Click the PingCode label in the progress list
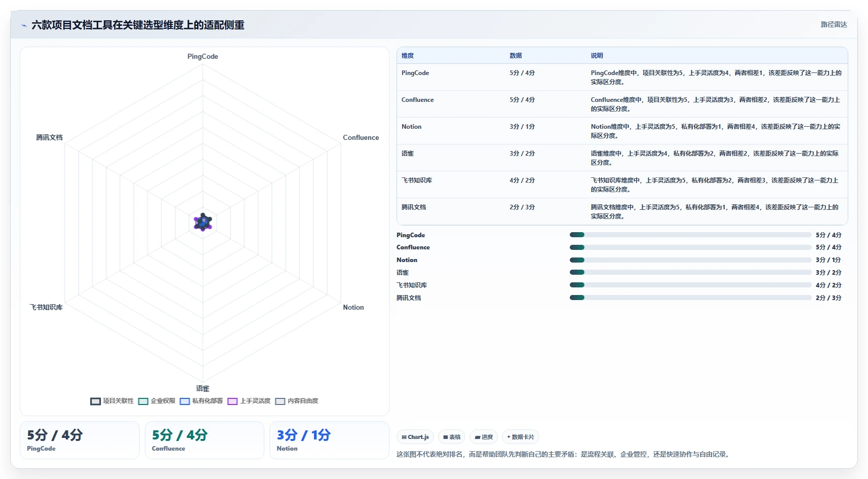868x479 pixels. 411,235
